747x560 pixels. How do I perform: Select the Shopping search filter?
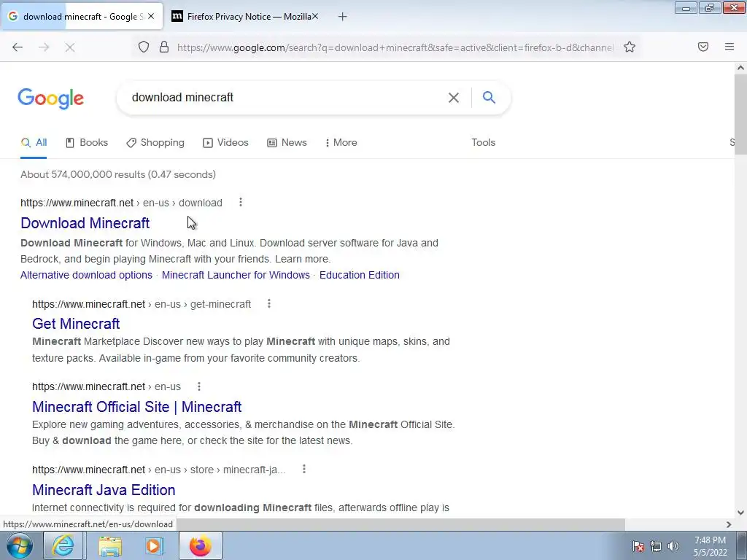pyautogui.click(x=155, y=142)
